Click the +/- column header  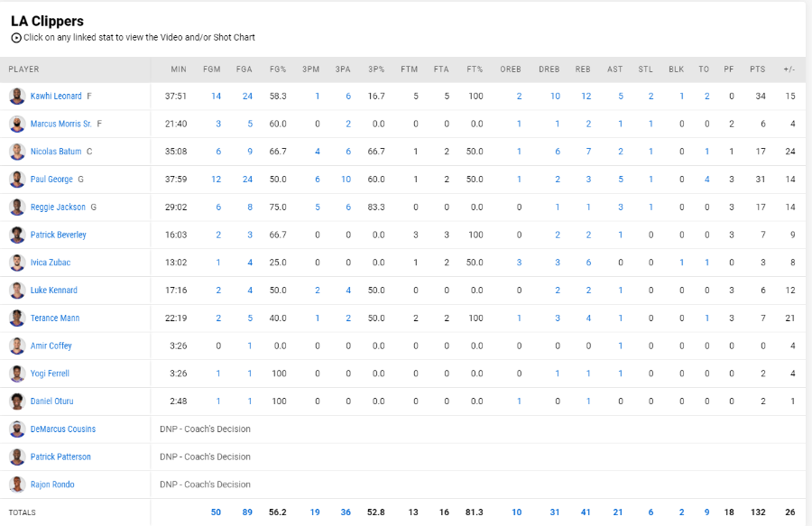(x=789, y=69)
